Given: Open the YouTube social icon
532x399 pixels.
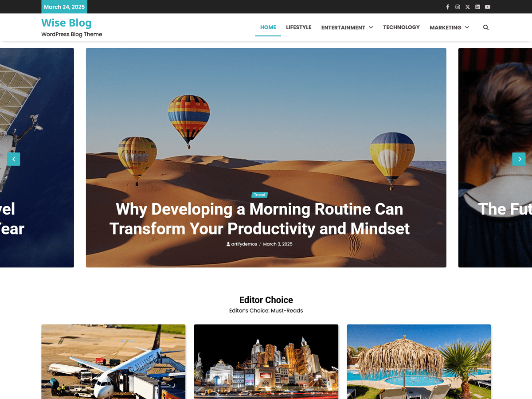Looking at the screenshot, I should [x=487, y=7].
